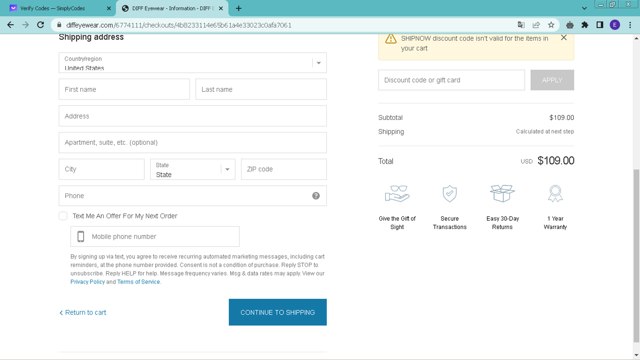Viewport: 640px width, 360px height.
Task: Click the Phone field
Action: 193,196
